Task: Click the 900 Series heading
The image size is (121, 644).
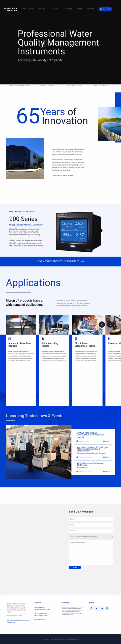Action: click(23, 219)
